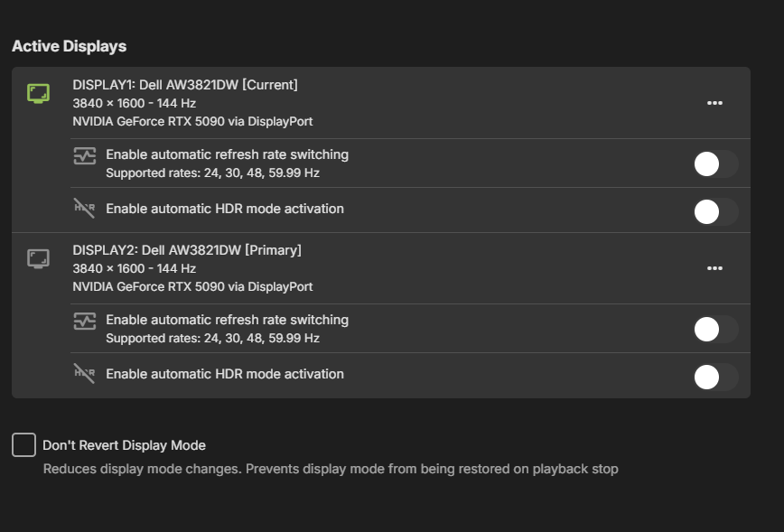The width and height of the screenshot is (784, 532).
Task: Click the crossed-out HDR icon under DISPLAY1
Action: click(x=84, y=209)
